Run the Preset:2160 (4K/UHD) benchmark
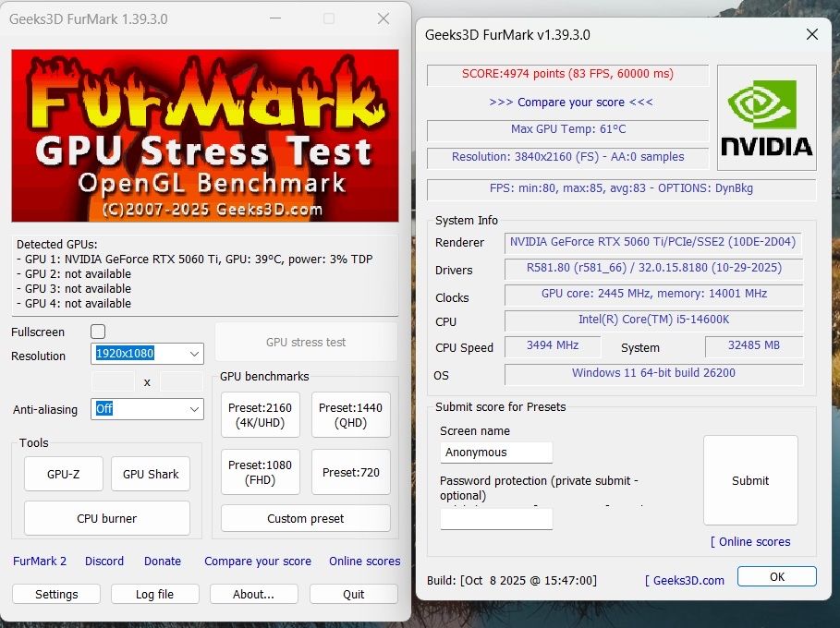Image resolution: width=840 pixels, height=628 pixels. [x=261, y=415]
